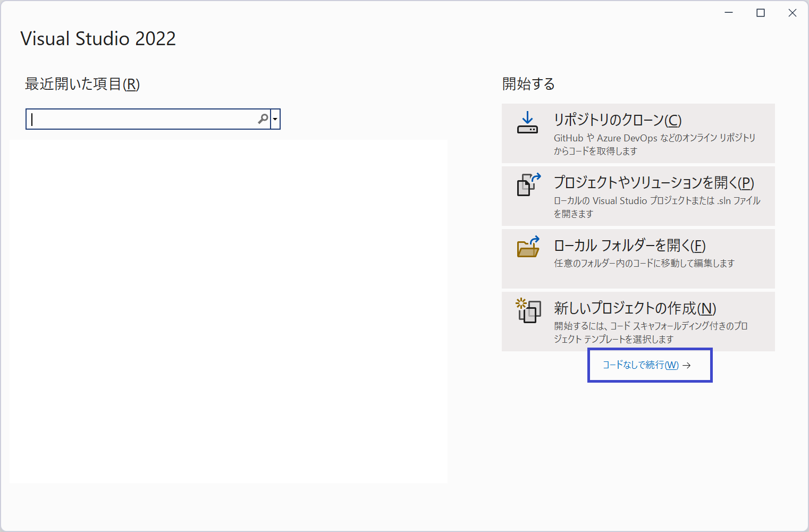Click the open project or solution icon

click(529, 184)
